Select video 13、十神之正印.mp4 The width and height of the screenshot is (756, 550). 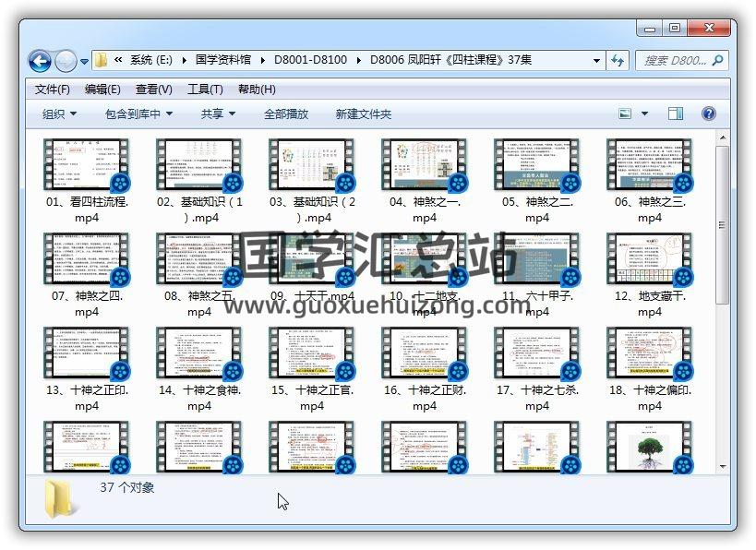[87, 369]
